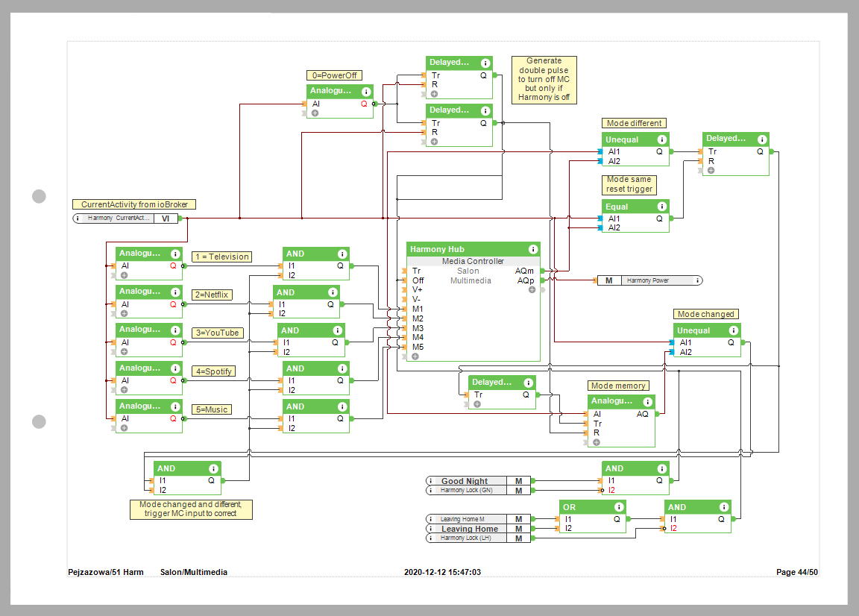Click info icon on Harmony CurrentAct virtual input
Image resolution: width=859 pixels, height=616 pixels.
(x=79, y=219)
